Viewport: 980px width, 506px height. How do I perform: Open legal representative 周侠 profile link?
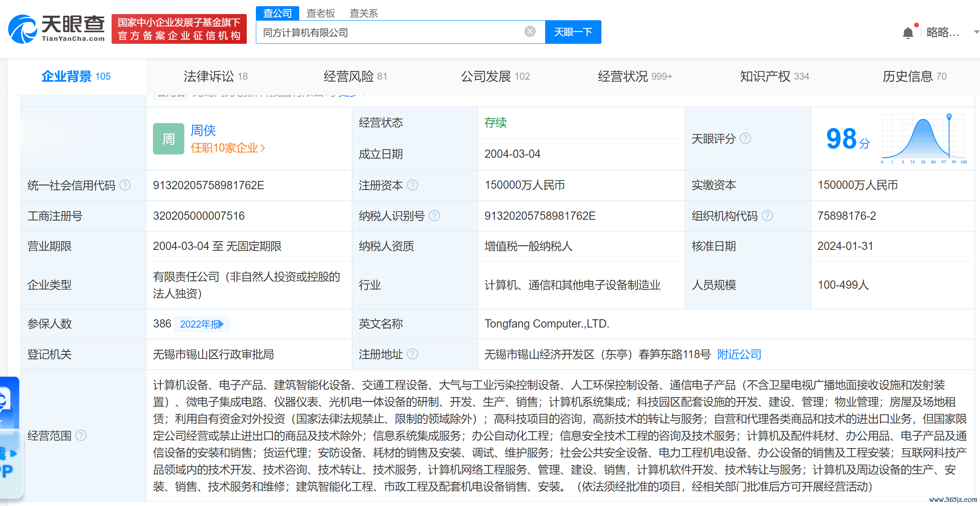(203, 131)
